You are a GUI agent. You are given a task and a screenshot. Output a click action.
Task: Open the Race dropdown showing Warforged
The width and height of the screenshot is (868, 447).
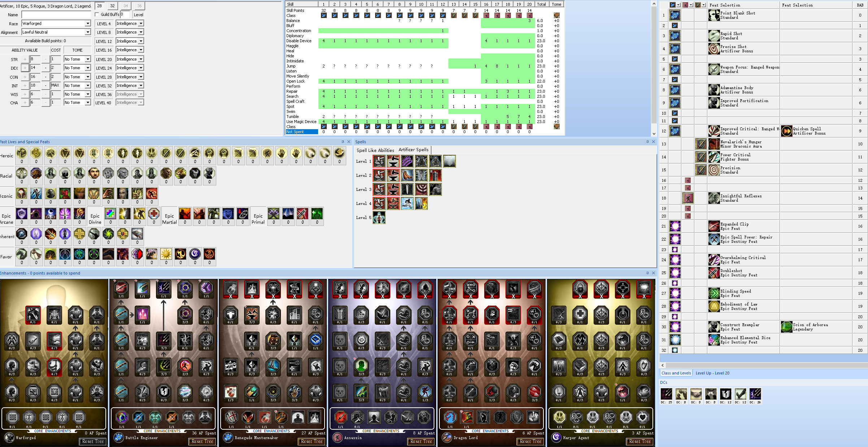point(56,23)
